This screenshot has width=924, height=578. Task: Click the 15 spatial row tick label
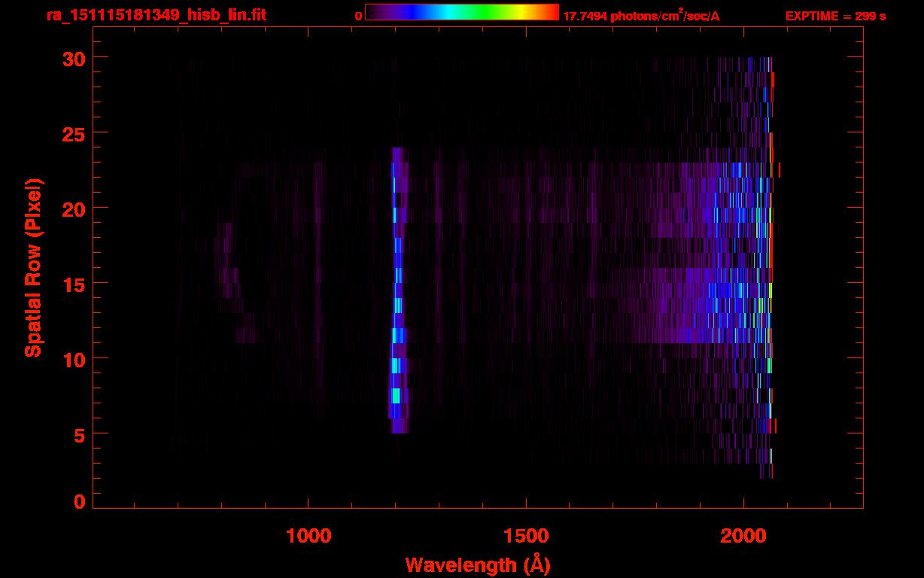coord(74,284)
